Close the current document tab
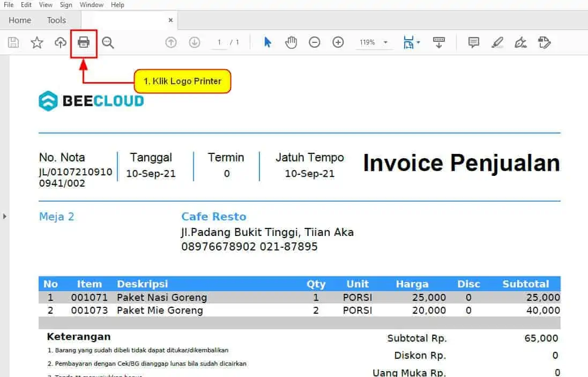 [x=170, y=20]
